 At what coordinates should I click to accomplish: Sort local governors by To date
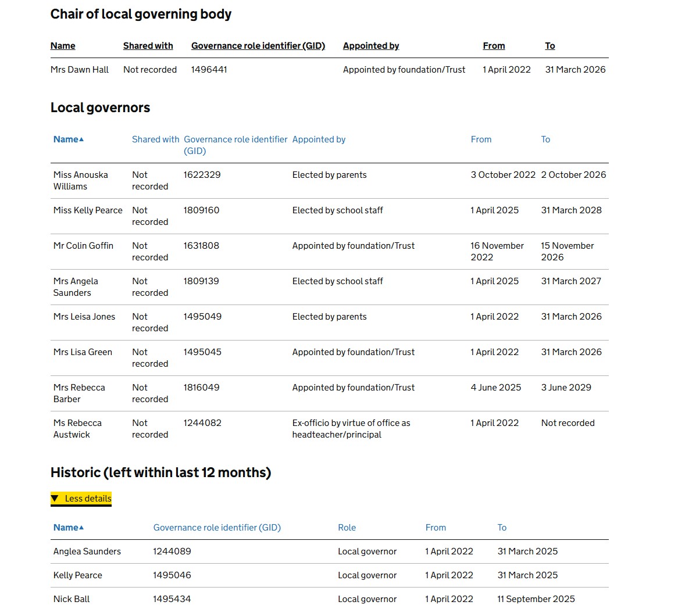(545, 139)
